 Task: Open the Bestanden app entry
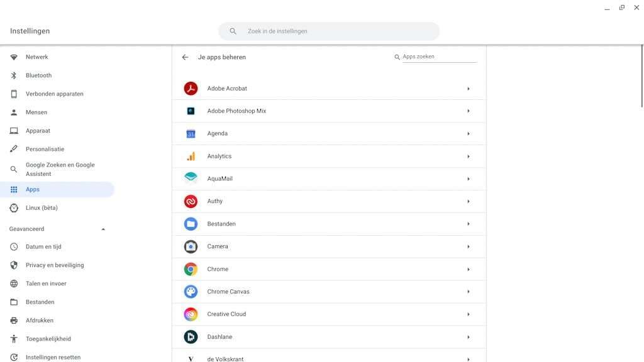point(221,224)
